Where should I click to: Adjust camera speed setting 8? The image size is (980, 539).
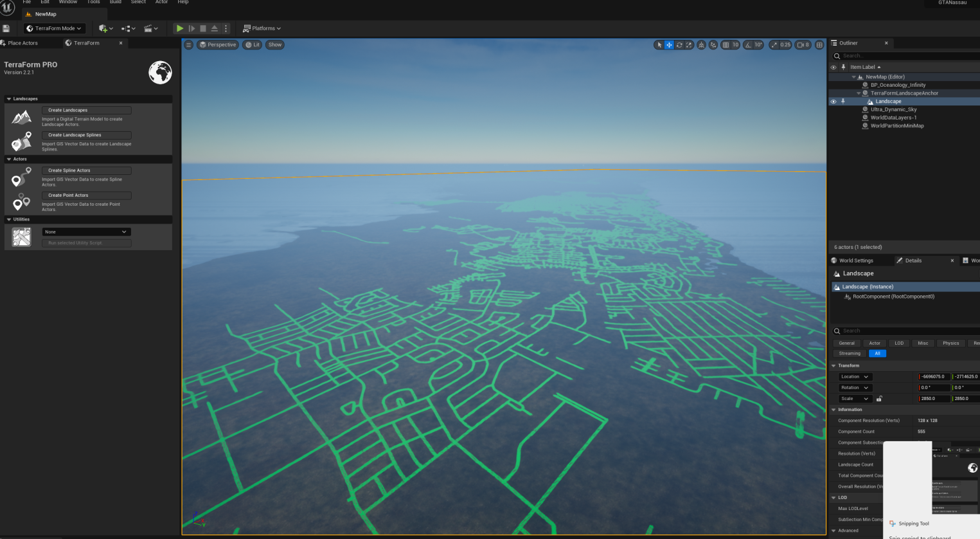tap(803, 45)
